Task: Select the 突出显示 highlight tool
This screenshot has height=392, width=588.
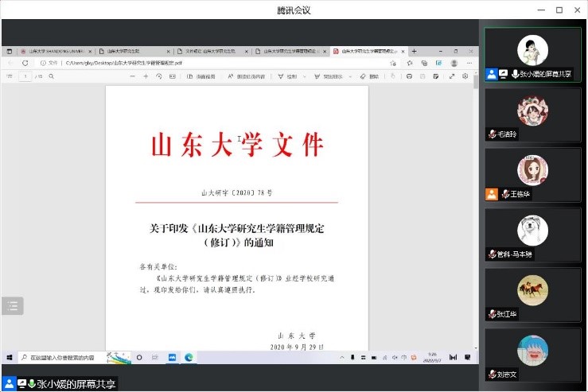Action: [x=328, y=76]
